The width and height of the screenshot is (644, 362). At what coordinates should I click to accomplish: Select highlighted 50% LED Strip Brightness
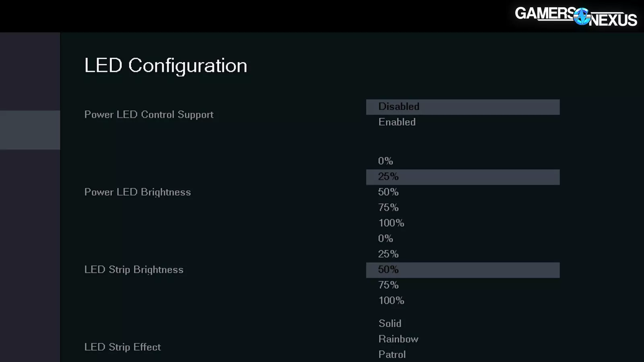463,270
